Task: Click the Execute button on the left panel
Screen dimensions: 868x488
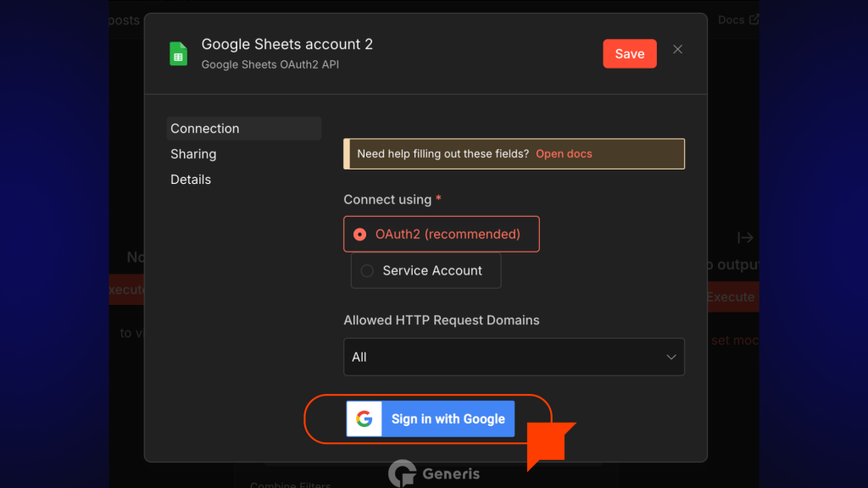Action: coord(127,290)
